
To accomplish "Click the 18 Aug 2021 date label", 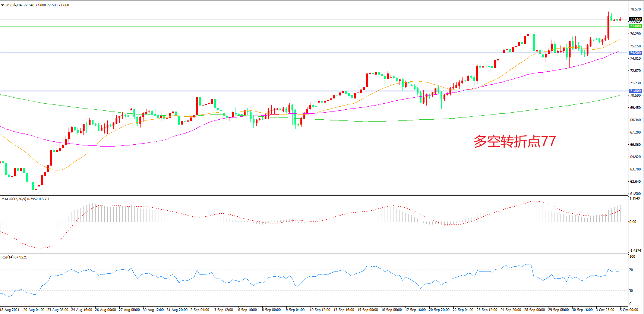I will pos(10,310).
